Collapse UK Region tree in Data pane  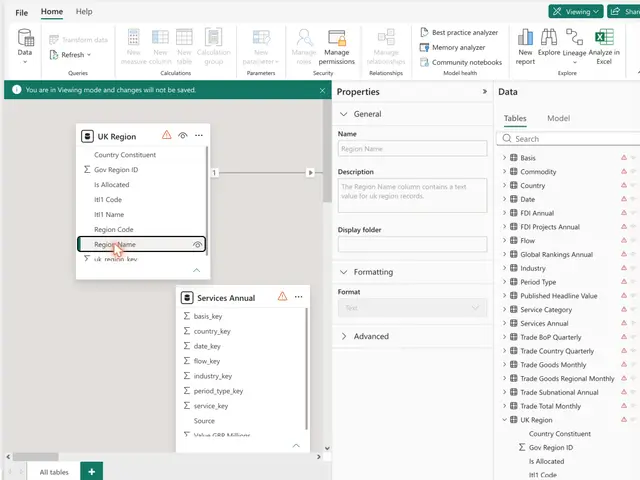click(x=504, y=420)
